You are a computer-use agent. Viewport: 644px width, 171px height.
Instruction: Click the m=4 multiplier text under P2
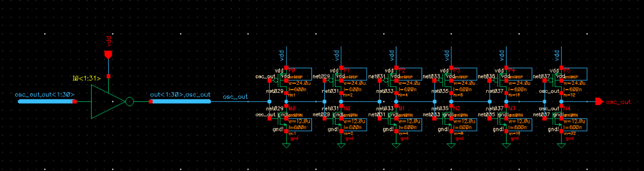coord(403,95)
